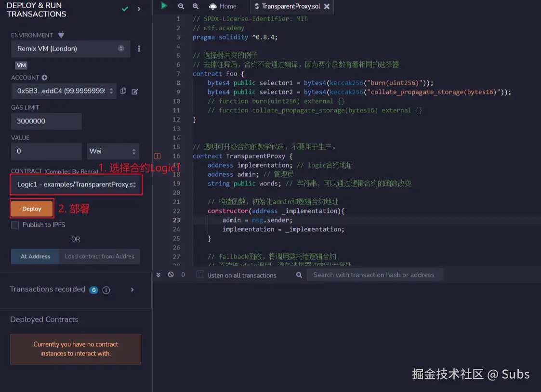Expand the Transactions recorded section

132,290
